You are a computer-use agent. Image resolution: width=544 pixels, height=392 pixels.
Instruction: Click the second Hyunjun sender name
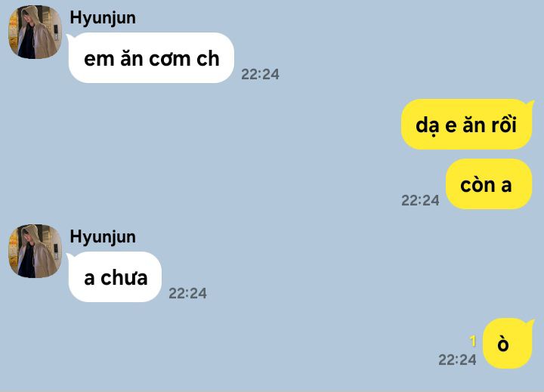[x=103, y=237]
